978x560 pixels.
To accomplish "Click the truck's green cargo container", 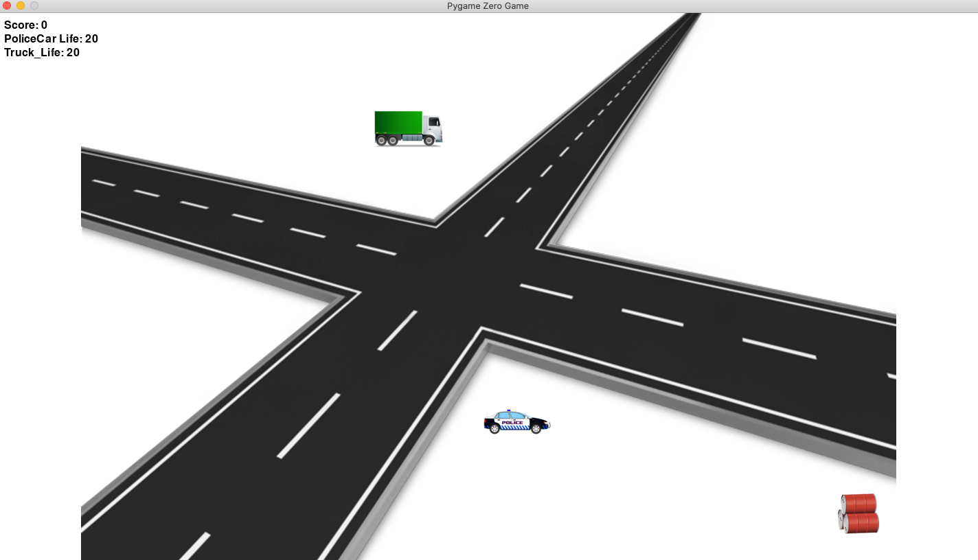I will pyautogui.click(x=398, y=122).
